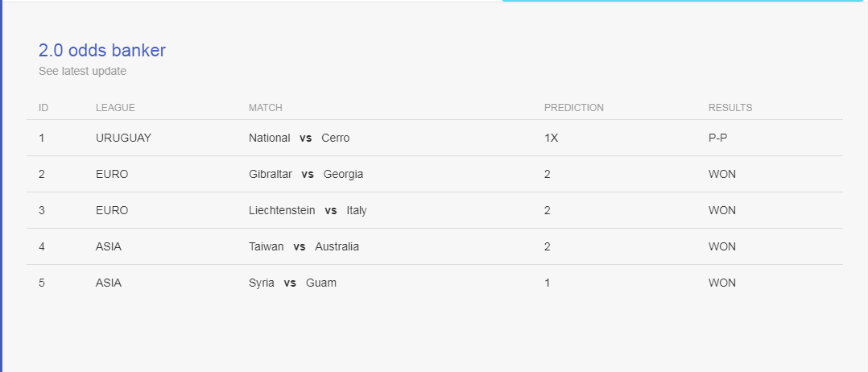The height and width of the screenshot is (372, 868).
Task: Click the '2.0 odds banker' heading
Action: point(101,51)
